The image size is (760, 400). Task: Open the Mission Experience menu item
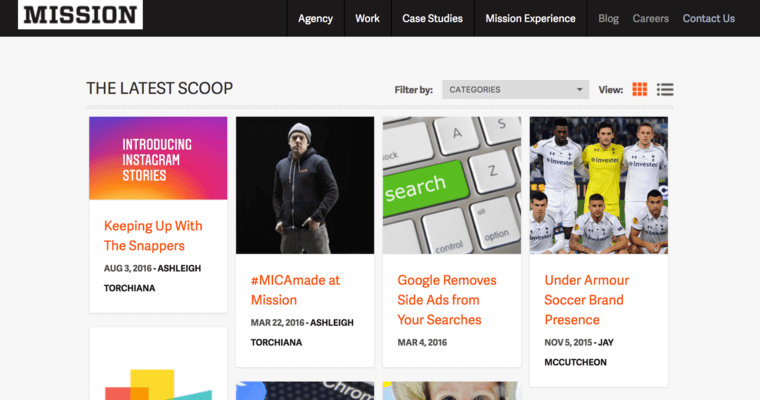[x=530, y=18]
